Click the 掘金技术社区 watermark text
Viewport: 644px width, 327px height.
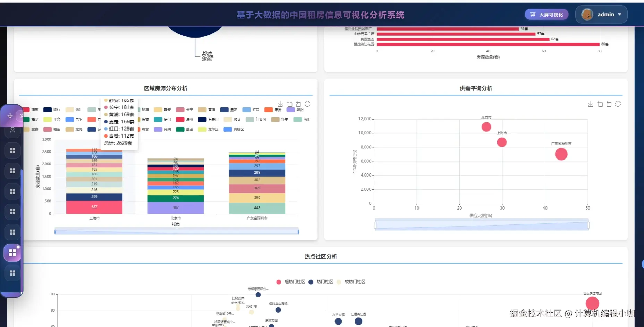coord(536,313)
